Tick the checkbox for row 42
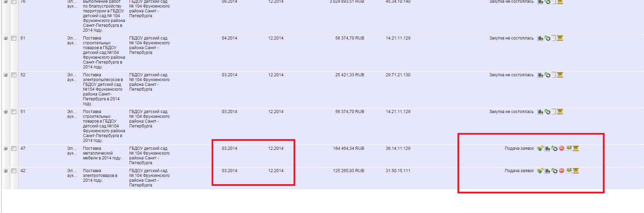Viewport: 644px width, 213px height. click(14, 171)
